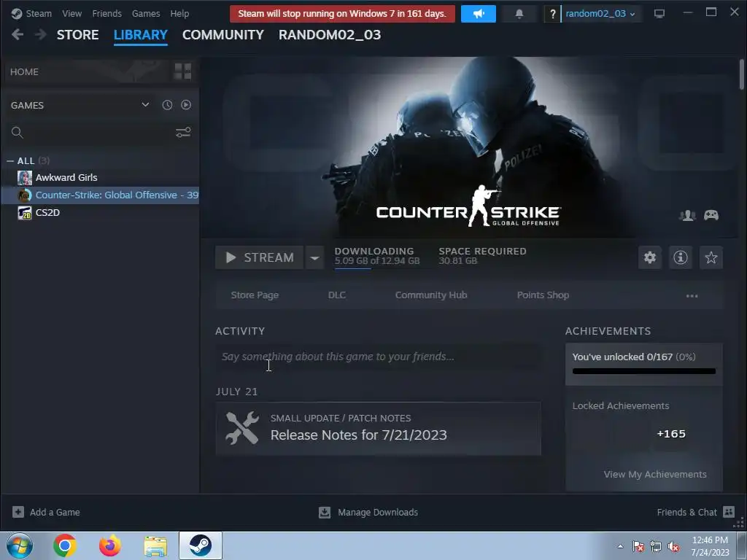
Task: Open notifications bell
Action: coord(519,14)
